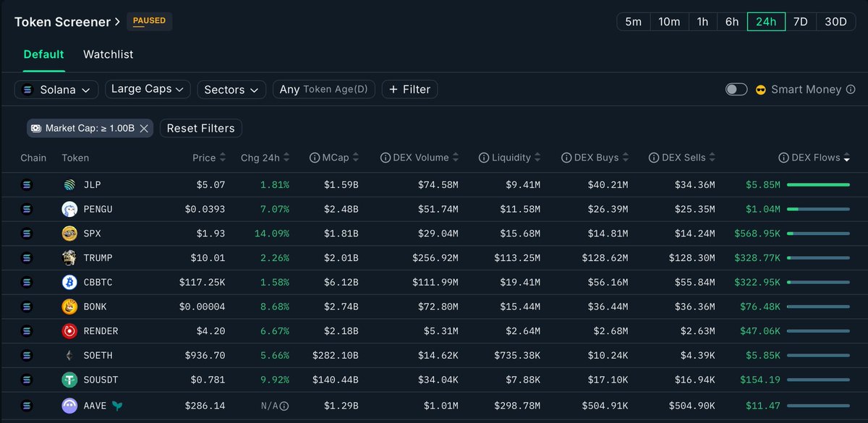The width and height of the screenshot is (868, 423).
Task: Click the PENGU DEX Flows bar
Action: (x=818, y=209)
